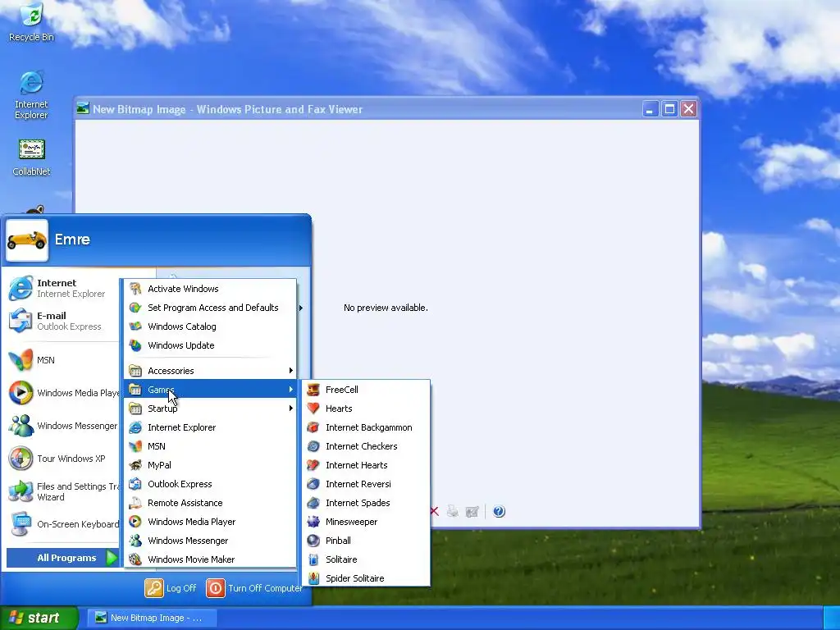The width and height of the screenshot is (840, 630).
Task: Click the Log Off button
Action: click(171, 587)
